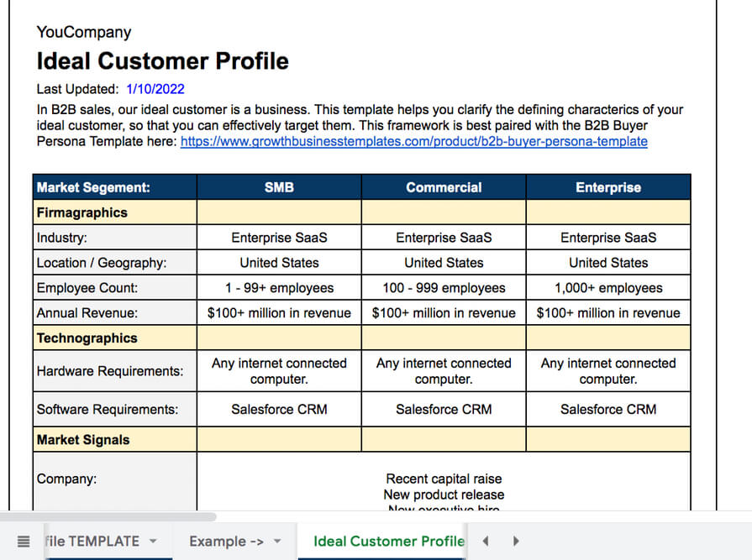Click the Firmagraphics section row label
This screenshot has height=560, width=752.
[115, 212]
